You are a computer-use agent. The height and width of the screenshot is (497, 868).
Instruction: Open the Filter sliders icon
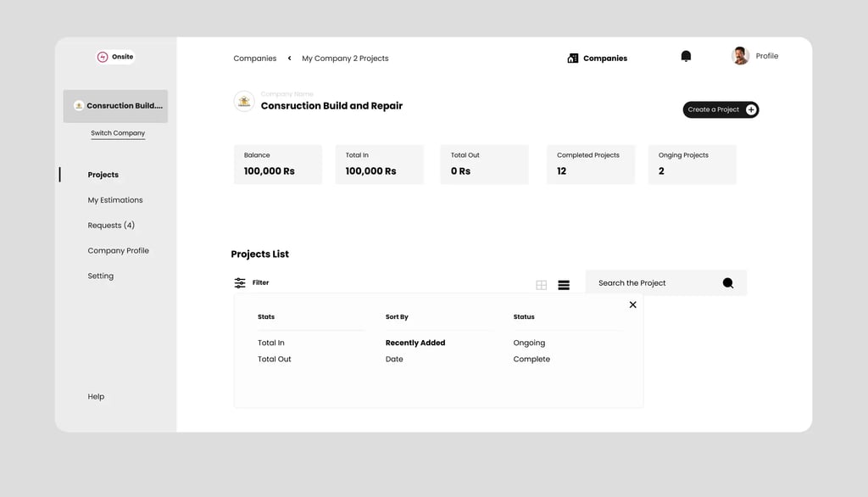(x=240, y=283)
